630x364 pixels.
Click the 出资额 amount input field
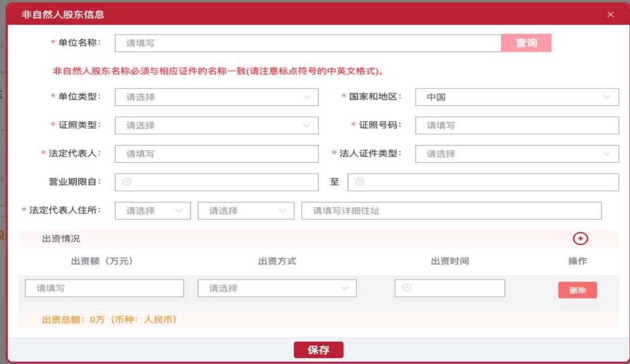104,289
